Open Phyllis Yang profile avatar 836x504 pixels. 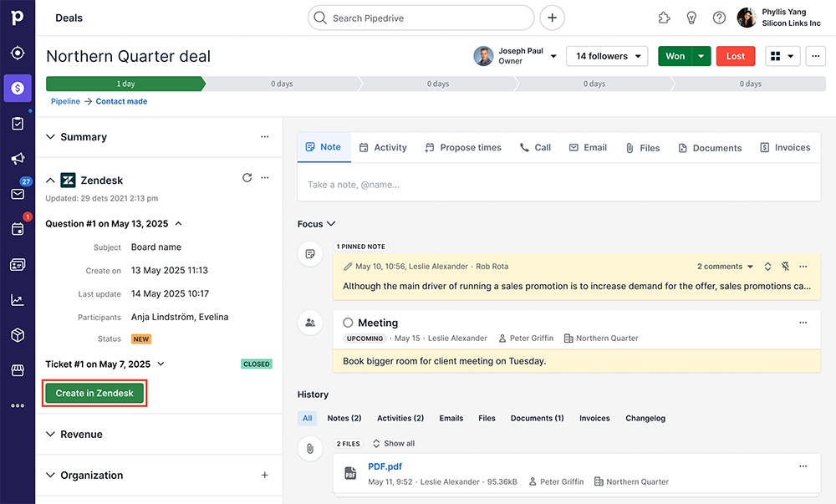click(747, 18)
